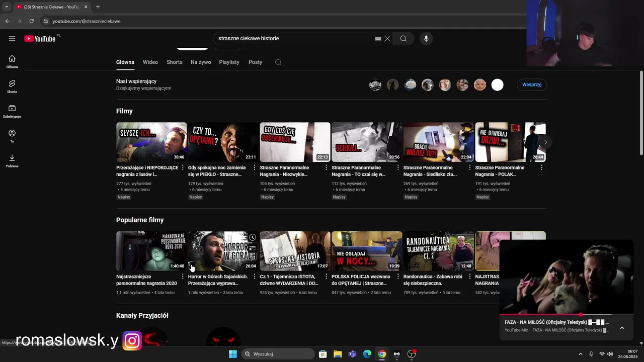Open Microsoft Edge from the taskbar
This screenshot has width=644, height=362.
click(367, 354)
